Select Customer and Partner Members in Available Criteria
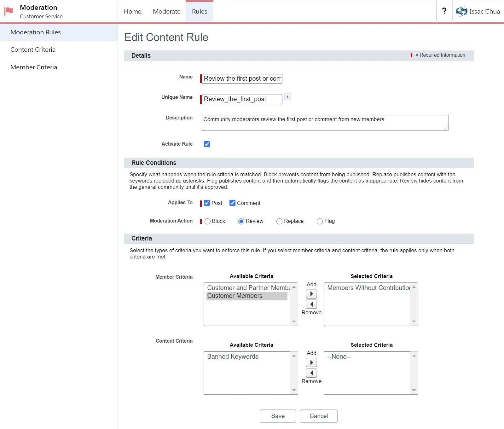The image size is (504, 429). tap(247, 288)
